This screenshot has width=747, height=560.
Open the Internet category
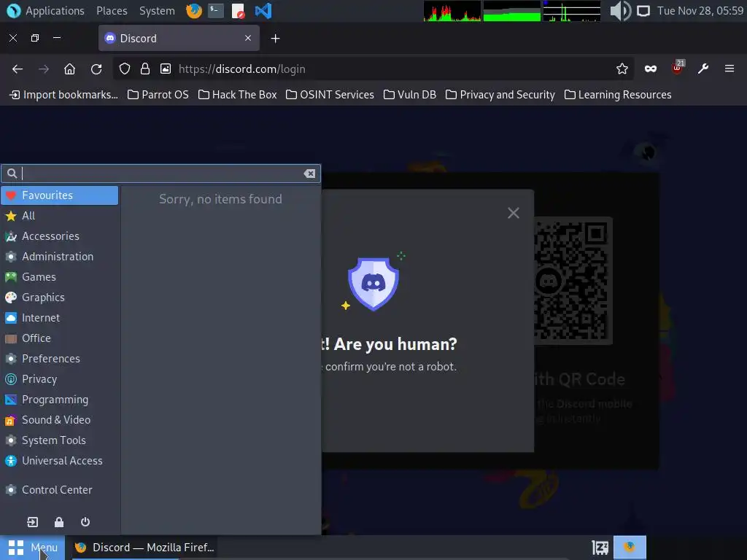click(60, 318)
